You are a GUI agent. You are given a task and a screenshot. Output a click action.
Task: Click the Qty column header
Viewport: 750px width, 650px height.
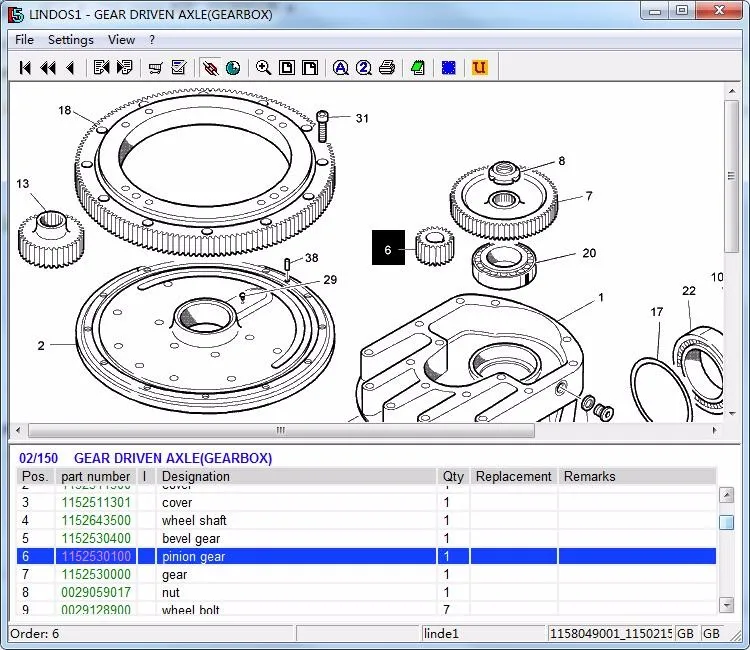pyautogui.click(x=453, y=476)
